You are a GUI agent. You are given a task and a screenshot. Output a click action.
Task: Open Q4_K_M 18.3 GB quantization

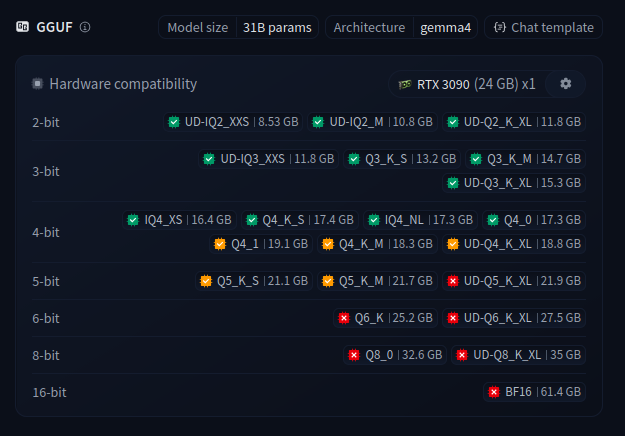click(377, 244)
